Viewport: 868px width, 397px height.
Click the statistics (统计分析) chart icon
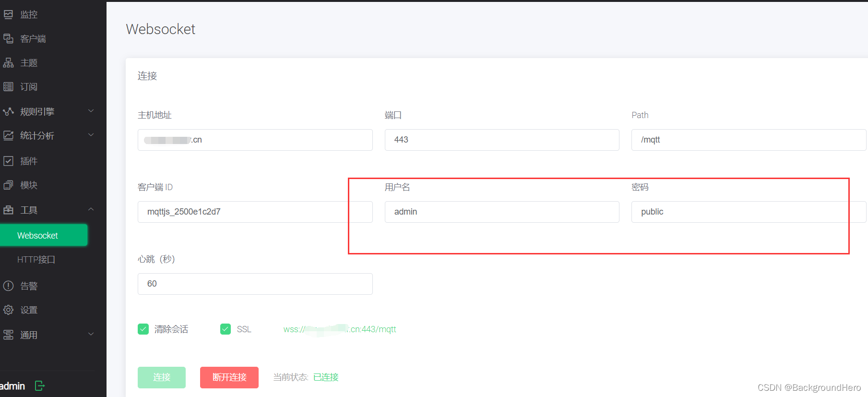pyautogui.click(x=8, y=135)
